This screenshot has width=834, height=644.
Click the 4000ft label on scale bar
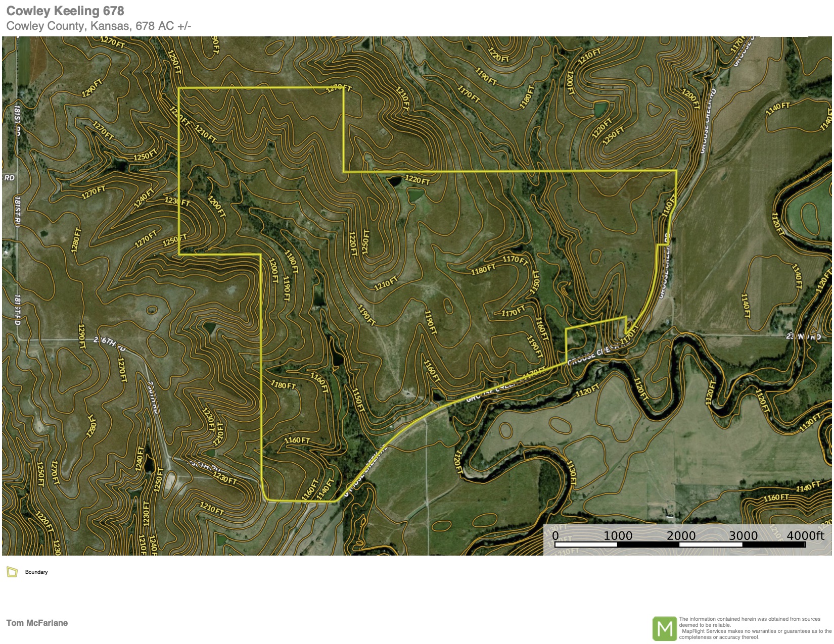click(805, 535)
